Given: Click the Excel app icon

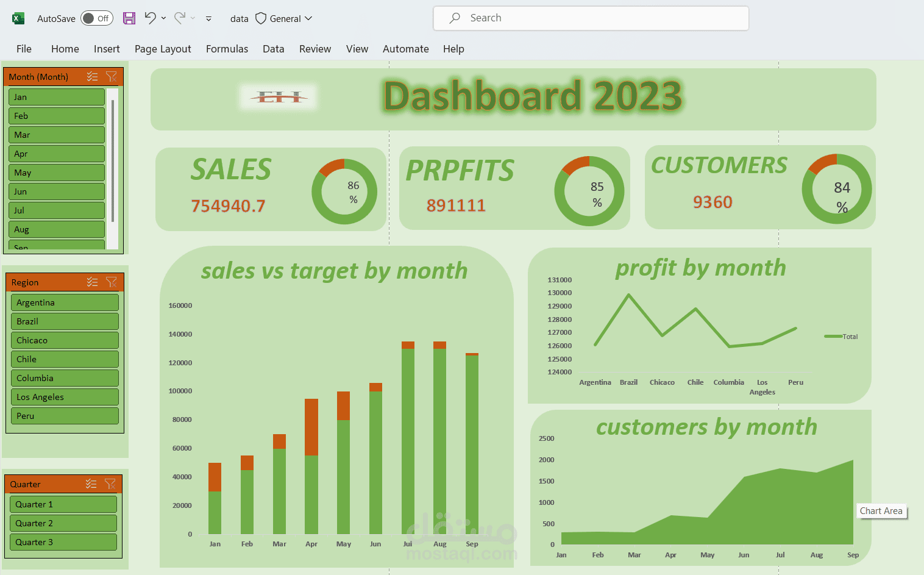Looking at the screenshot, I should (x=18, y=18).
